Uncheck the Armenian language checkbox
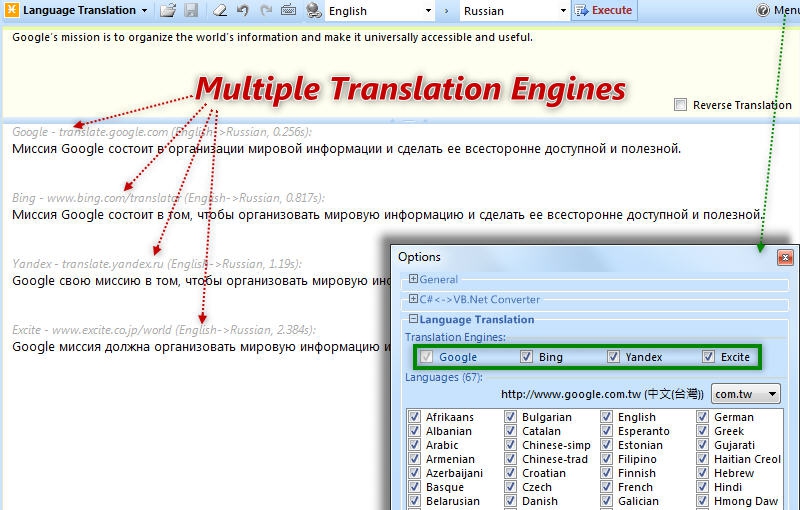Viewport: 800px width, 510px height. coord(414,458)
